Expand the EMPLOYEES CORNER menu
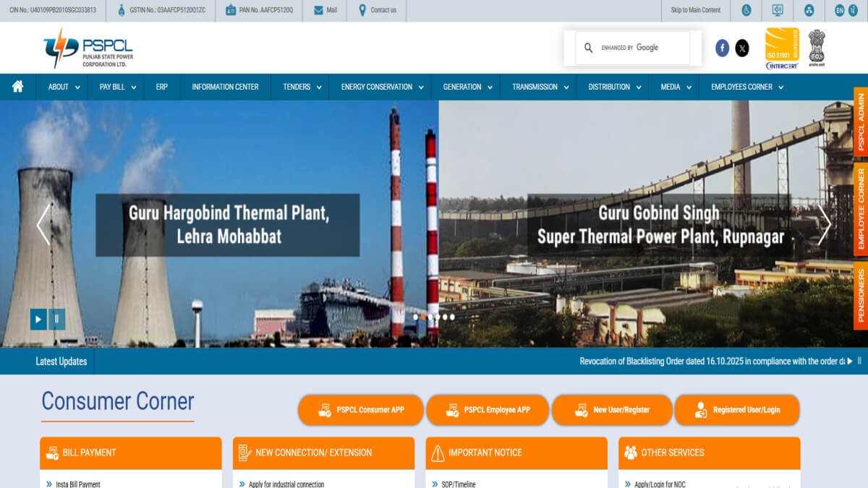This screenshot has width=868, height=488. pyautogui.click(x=747, y=87)
